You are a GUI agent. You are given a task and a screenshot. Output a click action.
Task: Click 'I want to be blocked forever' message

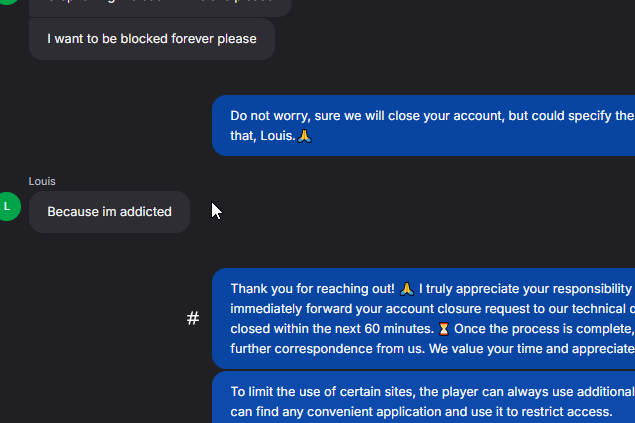(151, 39)
